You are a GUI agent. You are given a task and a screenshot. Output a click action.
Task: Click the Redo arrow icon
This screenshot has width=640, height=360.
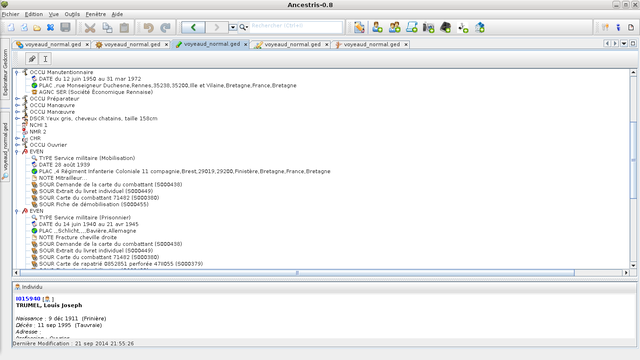(x=165, y=28)
